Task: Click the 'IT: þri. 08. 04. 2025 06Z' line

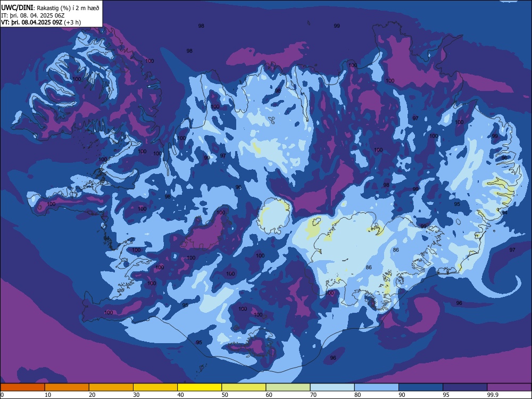Action: pos(33,15)
